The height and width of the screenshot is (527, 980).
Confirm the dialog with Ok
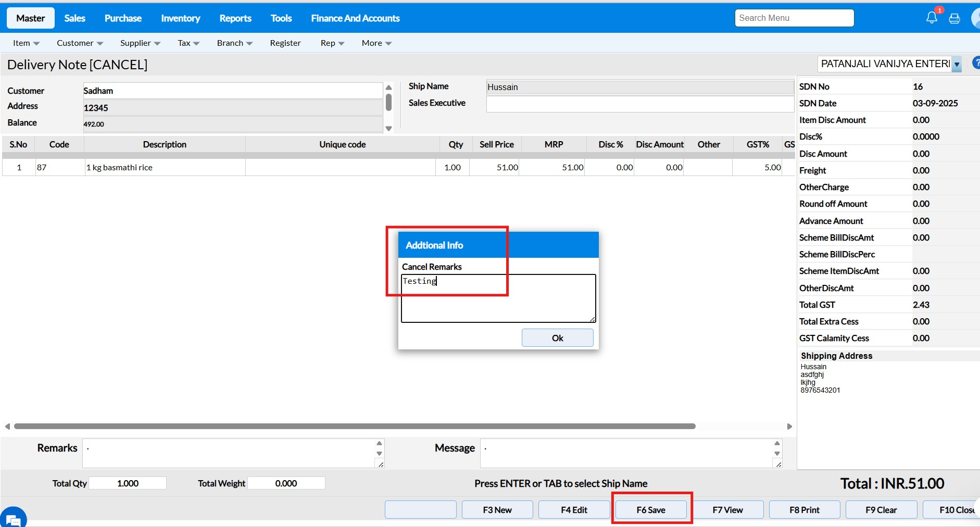(557, 338)
